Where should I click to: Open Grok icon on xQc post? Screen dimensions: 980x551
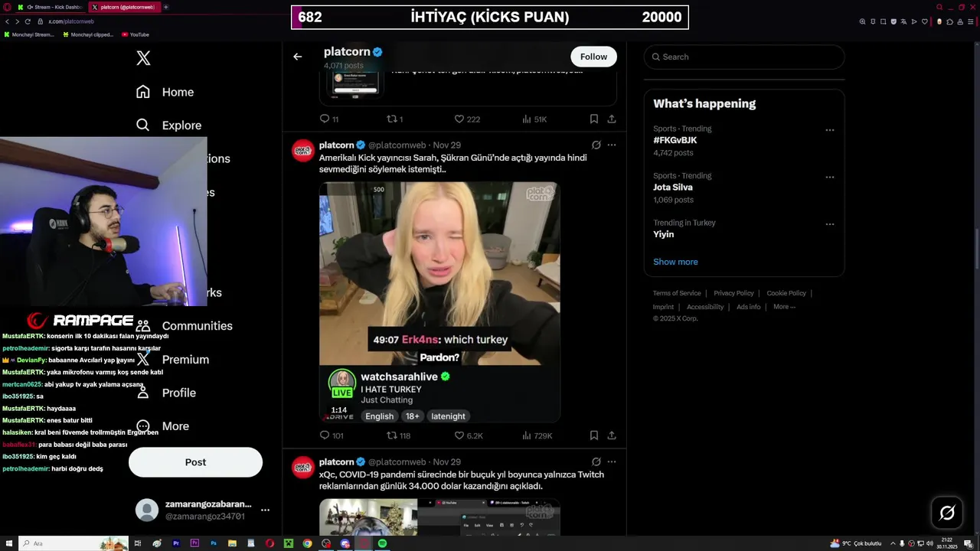coord(596,461)
